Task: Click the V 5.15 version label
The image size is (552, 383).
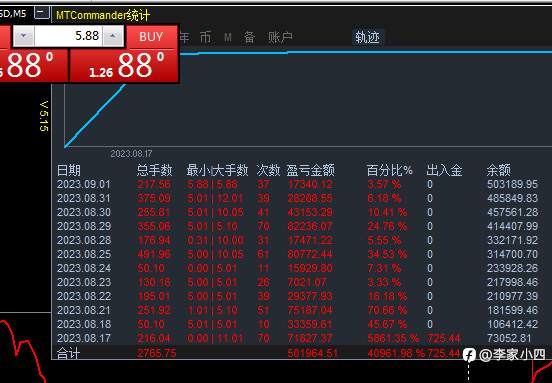Action: tap(44, 117)
